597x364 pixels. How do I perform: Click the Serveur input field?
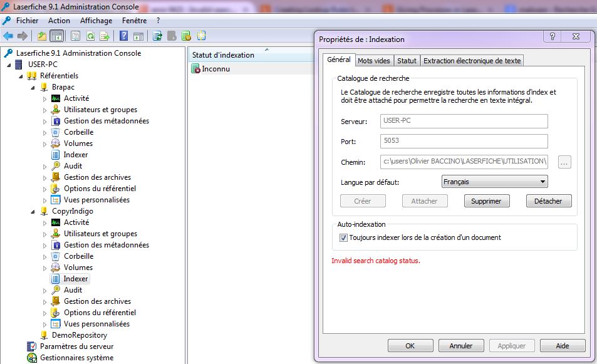[464, 121]
